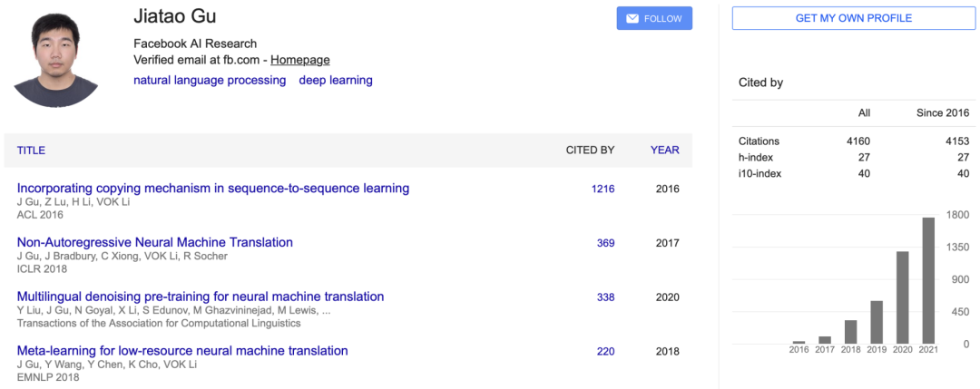Screen dimensions: 980x389
Task: View the 369 citing articles
Action: (605, 243)
